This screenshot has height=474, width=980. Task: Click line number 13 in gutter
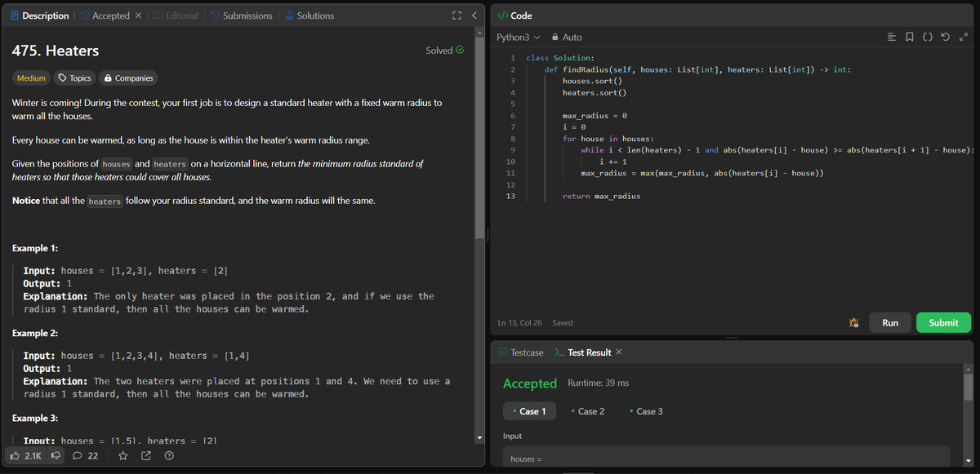511,197
